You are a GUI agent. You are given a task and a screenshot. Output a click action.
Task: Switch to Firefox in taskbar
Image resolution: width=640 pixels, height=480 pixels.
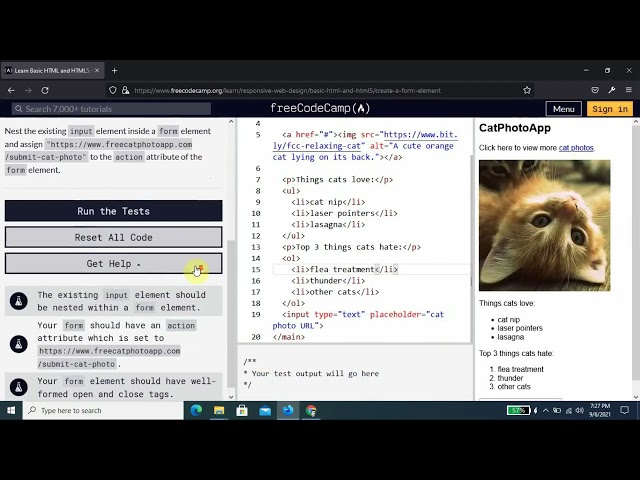[288, 410]
